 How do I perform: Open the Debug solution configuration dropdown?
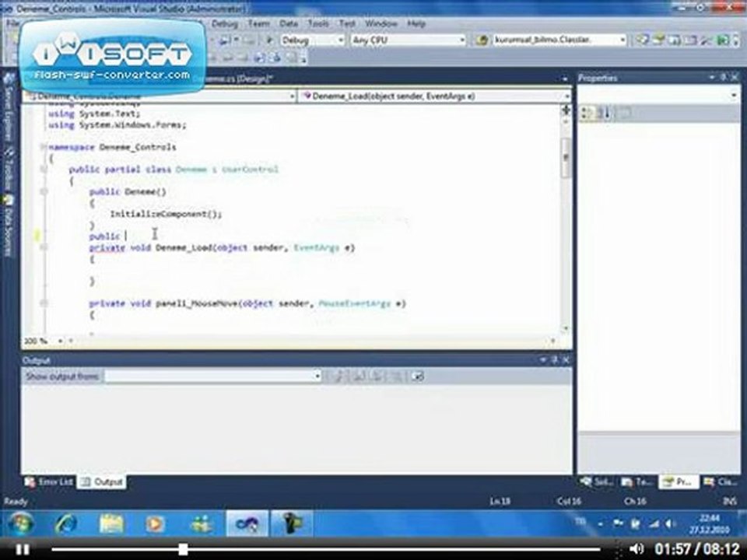pos(311,40)
